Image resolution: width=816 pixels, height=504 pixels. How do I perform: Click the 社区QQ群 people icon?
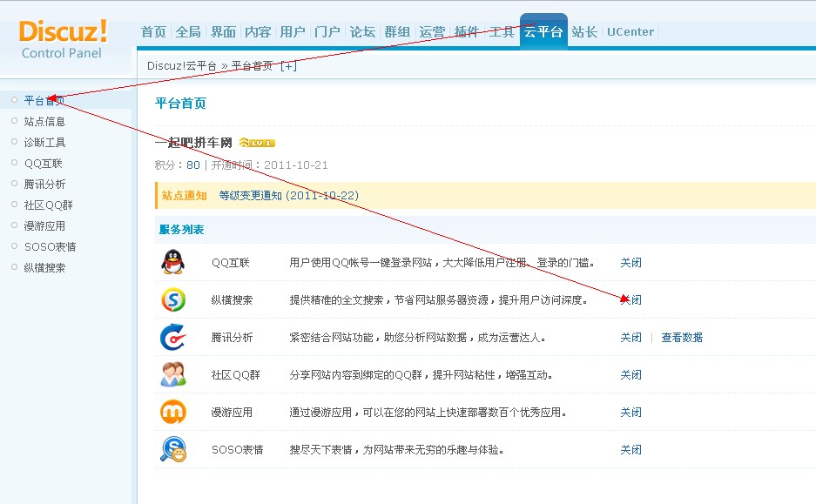click(173, 374)
